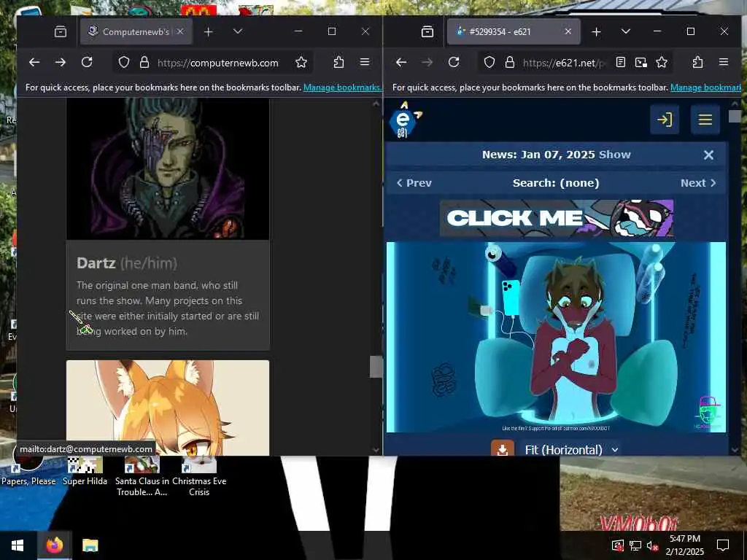The width and height of the screenshot is (747, 560).
Task: Open Manage bookmarks link in the e621 window
Action: [705, 87]
